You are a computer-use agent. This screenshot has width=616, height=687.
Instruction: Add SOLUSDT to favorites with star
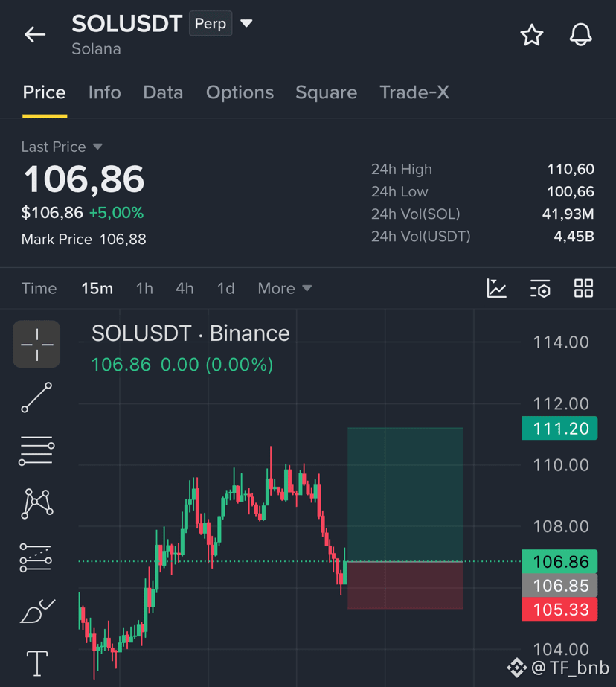click(531, 35)
